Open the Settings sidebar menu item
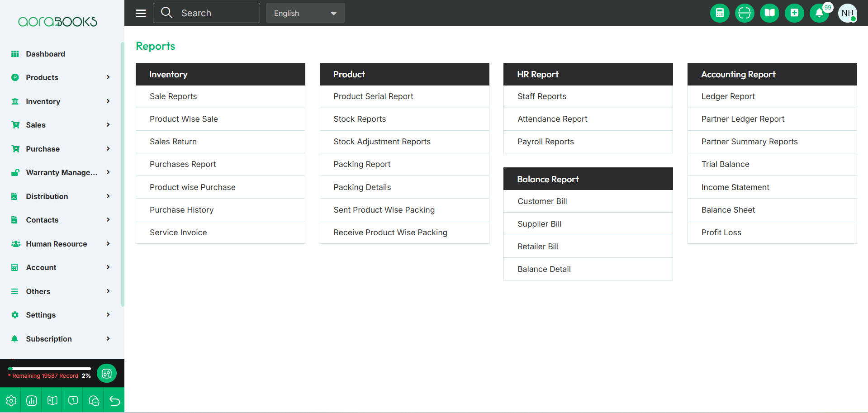Screen dimensions: 868x413 pos(61,315)
